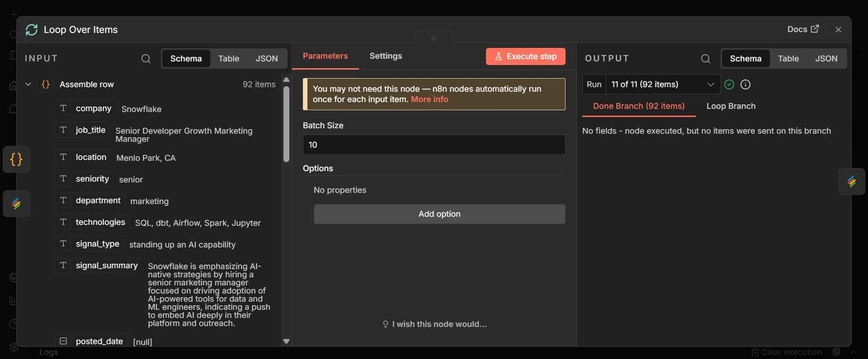868x359 pixels.
Task: Open the More info link
Action: click(x=429, y=99)
